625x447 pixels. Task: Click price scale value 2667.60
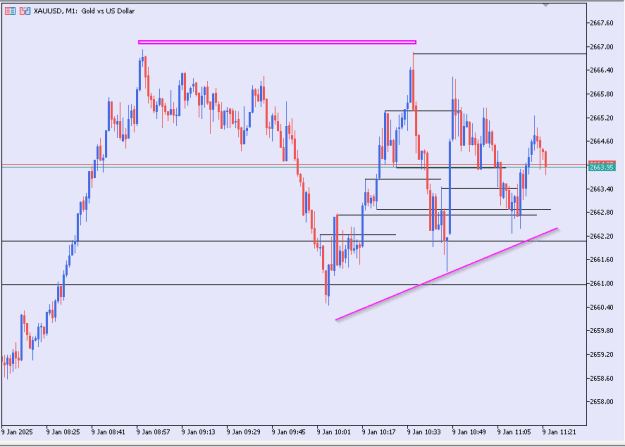coord(601,23)
